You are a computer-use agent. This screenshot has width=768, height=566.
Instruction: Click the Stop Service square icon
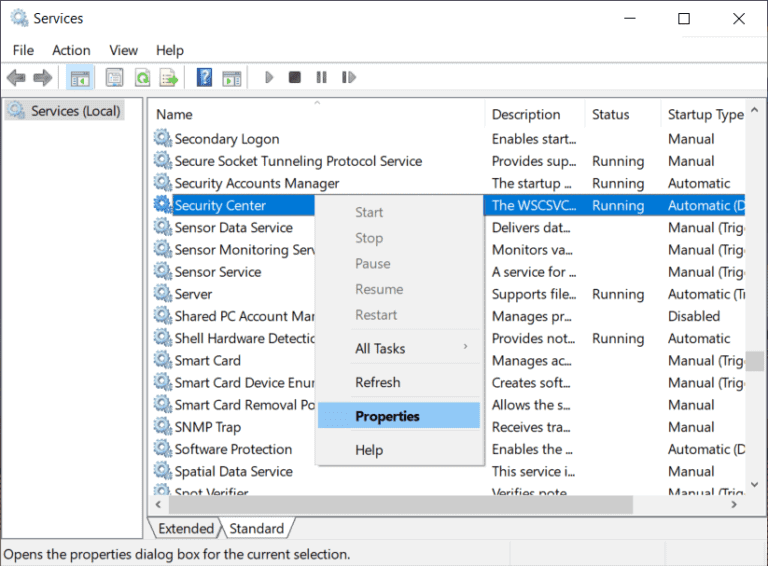pos(295,78)
